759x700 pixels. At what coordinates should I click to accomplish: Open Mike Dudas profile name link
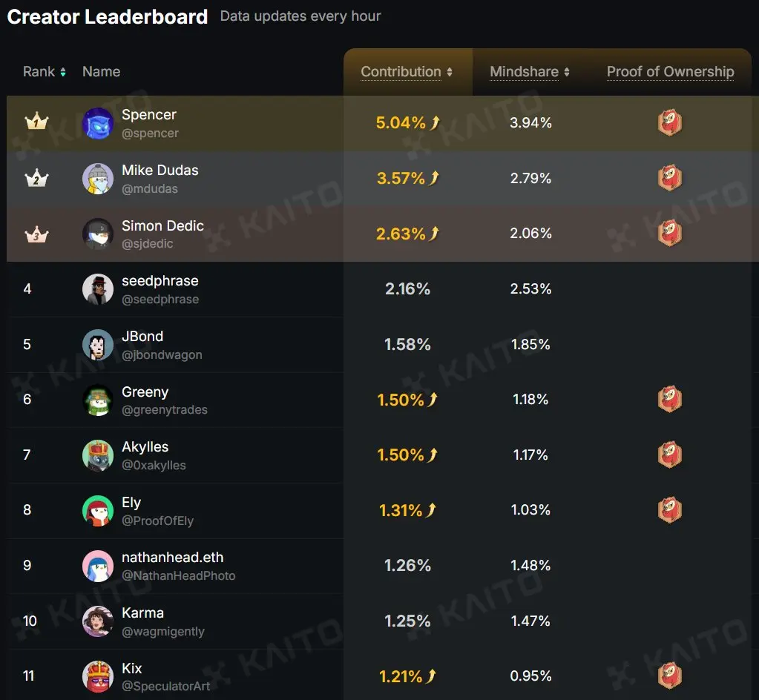tap(160, 171)
